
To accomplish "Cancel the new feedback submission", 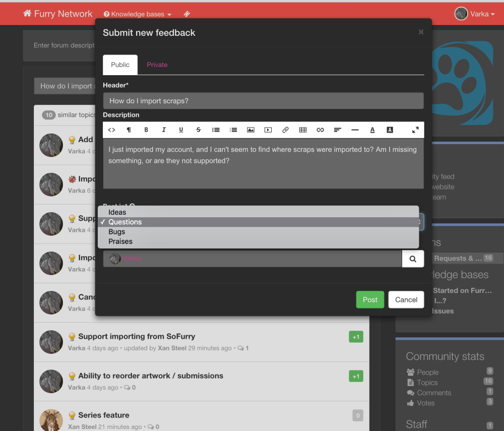I will click(406, 299).
